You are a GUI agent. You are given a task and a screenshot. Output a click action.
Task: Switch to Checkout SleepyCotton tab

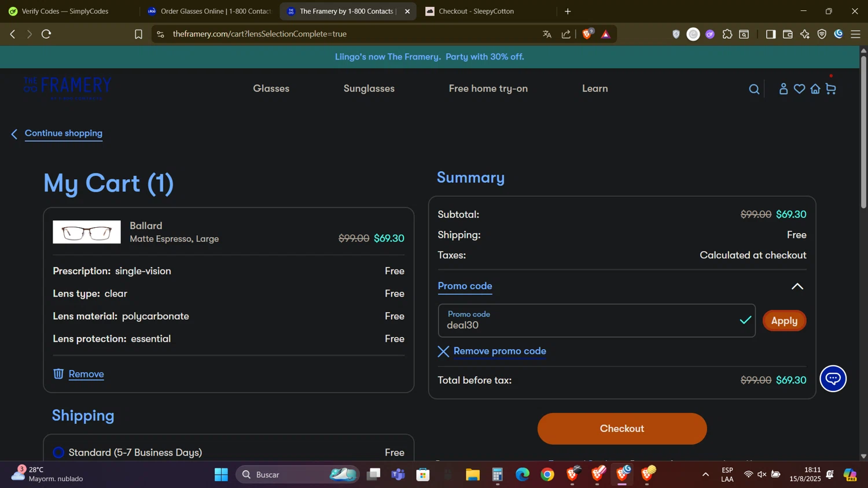pyautogui.click(x=486, y=11)
